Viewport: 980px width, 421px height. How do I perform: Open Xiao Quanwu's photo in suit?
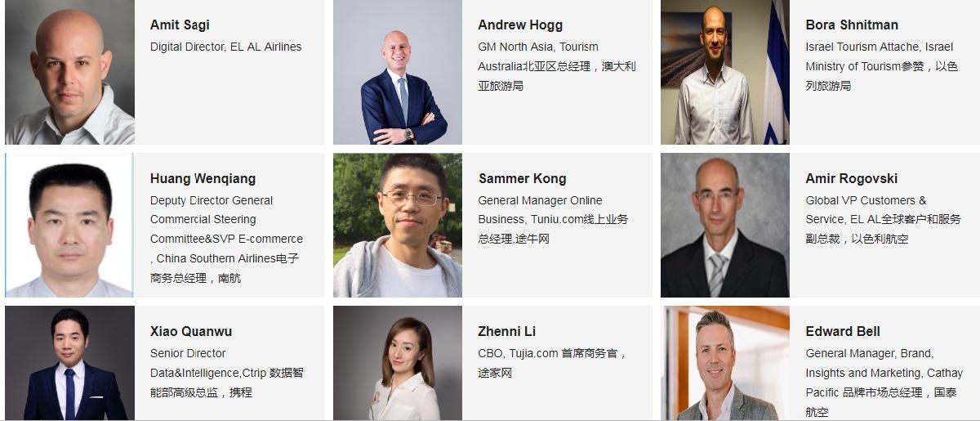tap(69, 363)
